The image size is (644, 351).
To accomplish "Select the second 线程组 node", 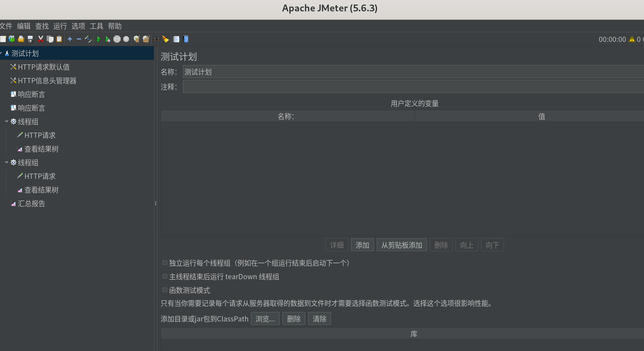I will click(x=28, y=162).
